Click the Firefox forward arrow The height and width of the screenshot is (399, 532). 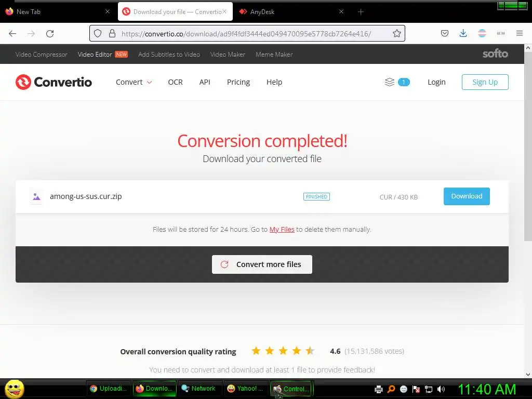click(x=31, y=34)
